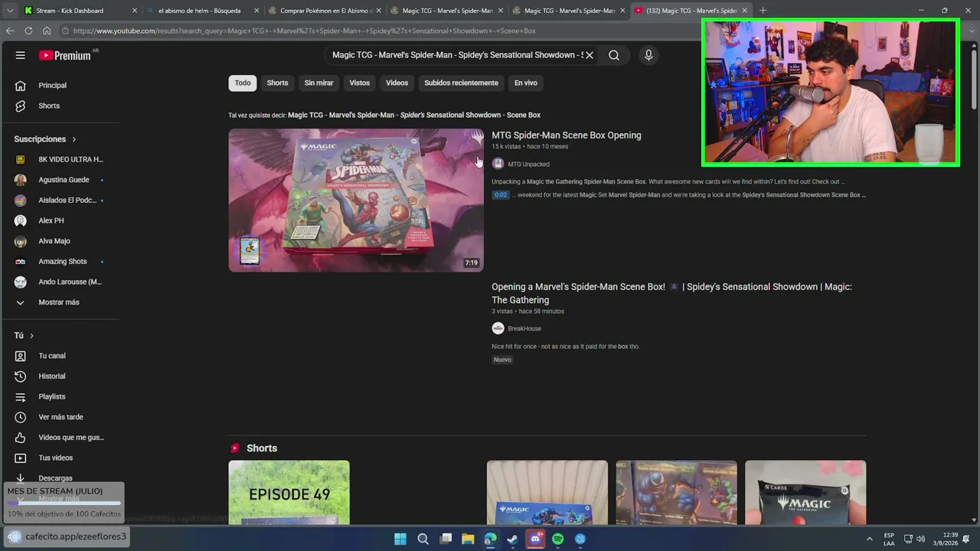This screenshot has width=980, height=551.
Task: Open Descargas download icon
Action: [21, 478]
